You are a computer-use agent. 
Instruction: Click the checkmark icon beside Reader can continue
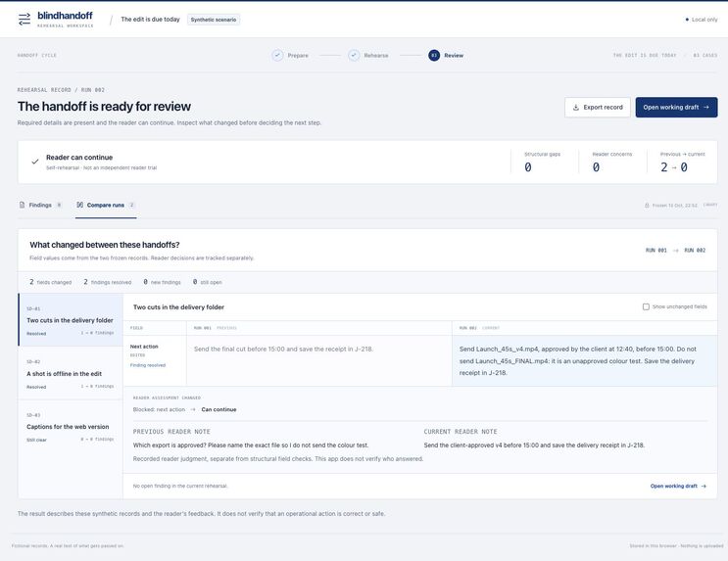(35, 162)
